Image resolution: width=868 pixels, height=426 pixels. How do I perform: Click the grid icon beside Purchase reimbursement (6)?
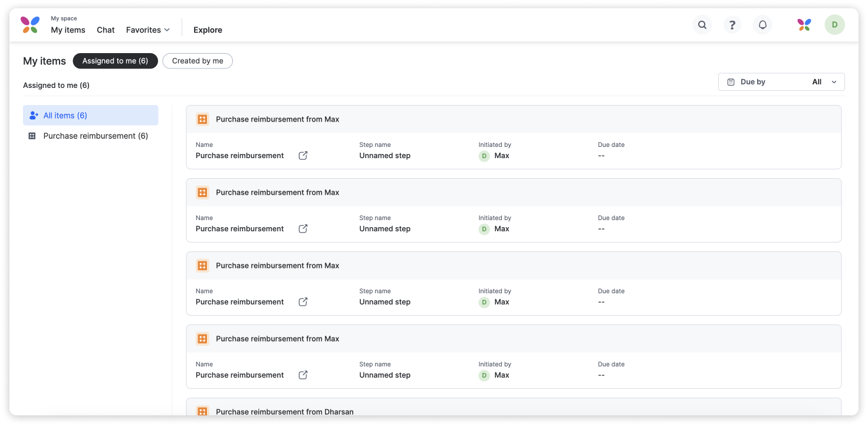[32, 136]
